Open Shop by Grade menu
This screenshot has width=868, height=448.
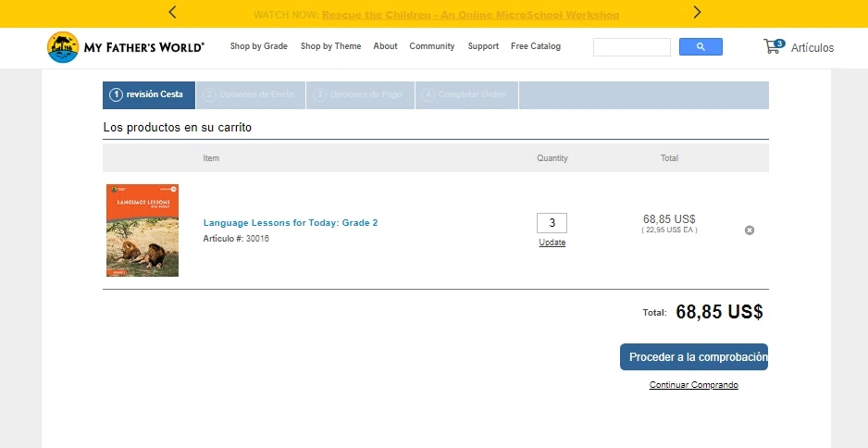pyautogui.click(x=258, y=46)
